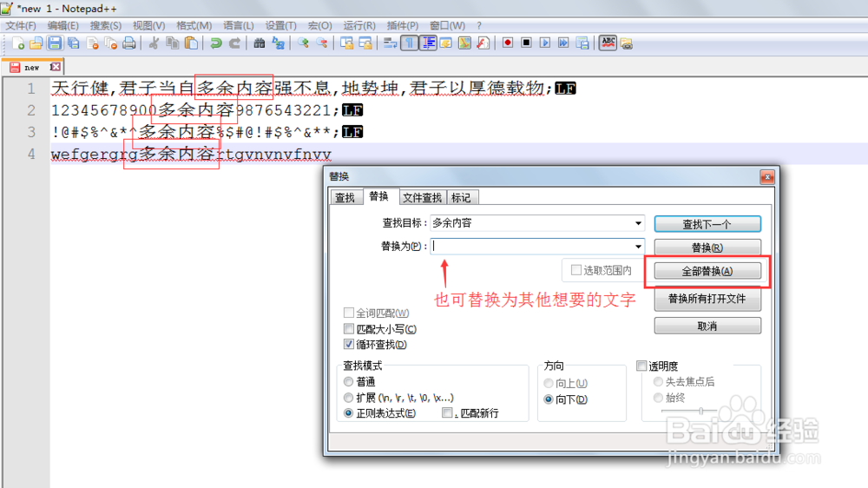Click the Zoom Out toolbar icon
Screen dimensions: 868x488
(x=322, y=43)
